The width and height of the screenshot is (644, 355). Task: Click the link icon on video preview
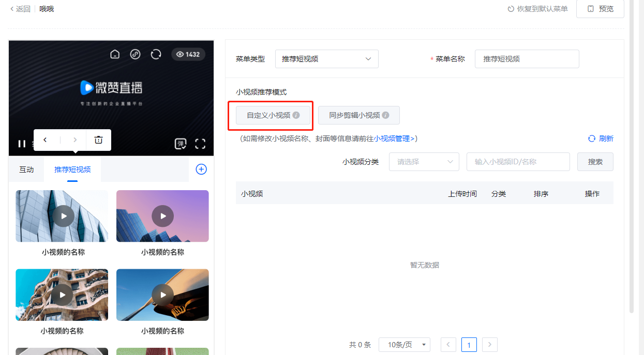[136, 54]
